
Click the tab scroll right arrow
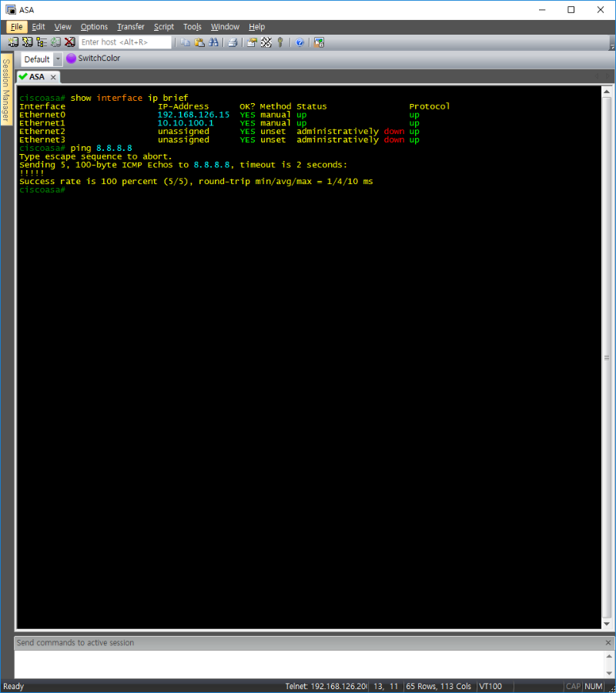point(608,76)
